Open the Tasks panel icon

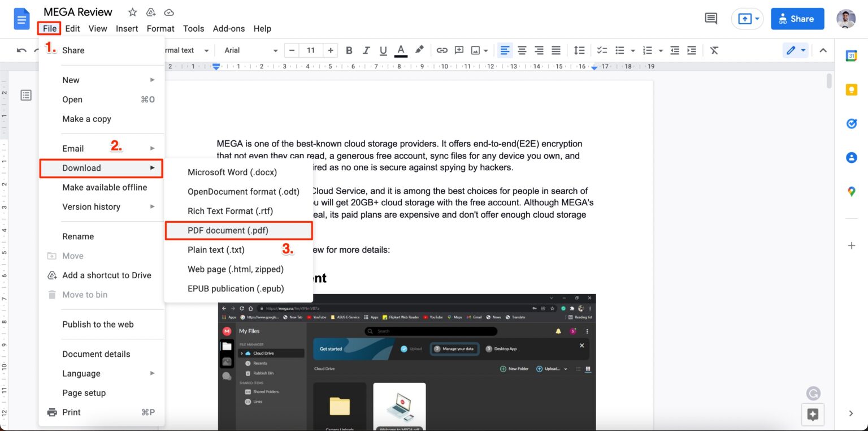[x=851, y=123]
